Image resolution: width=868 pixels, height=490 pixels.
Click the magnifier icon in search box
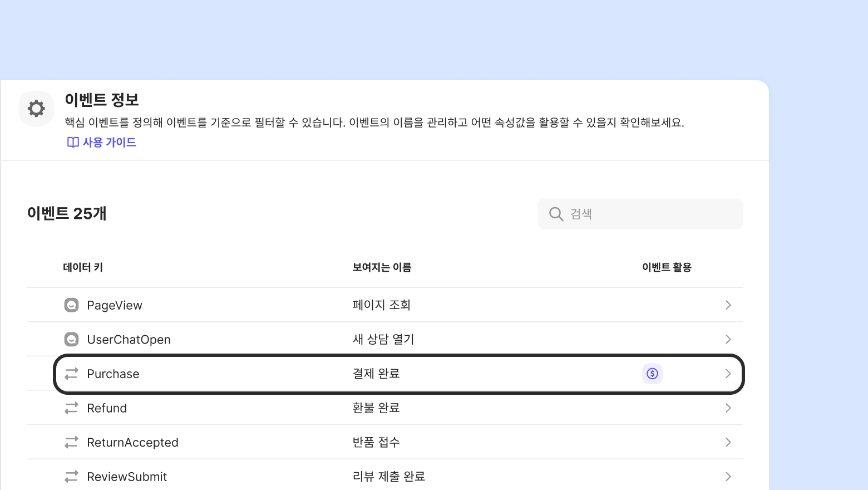point(556,214)
